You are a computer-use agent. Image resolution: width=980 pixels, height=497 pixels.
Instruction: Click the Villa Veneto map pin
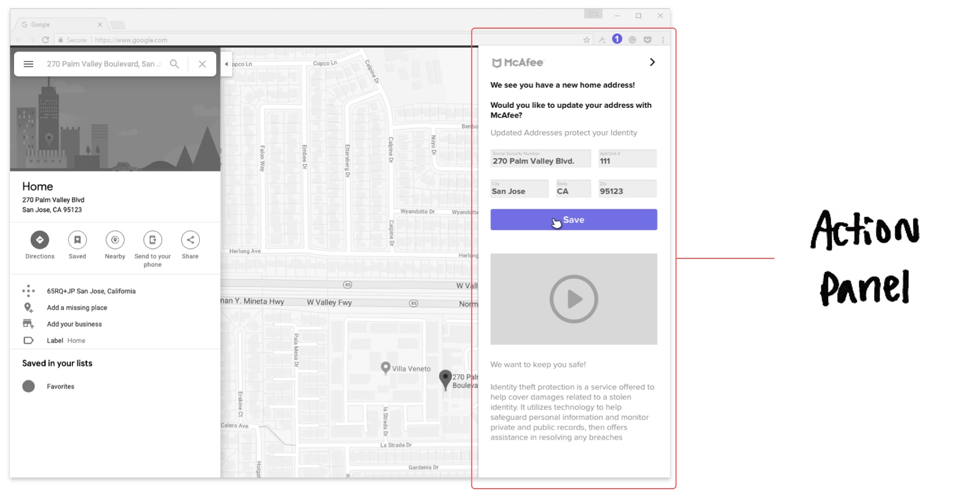pyautogui.click(x=385, y=368)
